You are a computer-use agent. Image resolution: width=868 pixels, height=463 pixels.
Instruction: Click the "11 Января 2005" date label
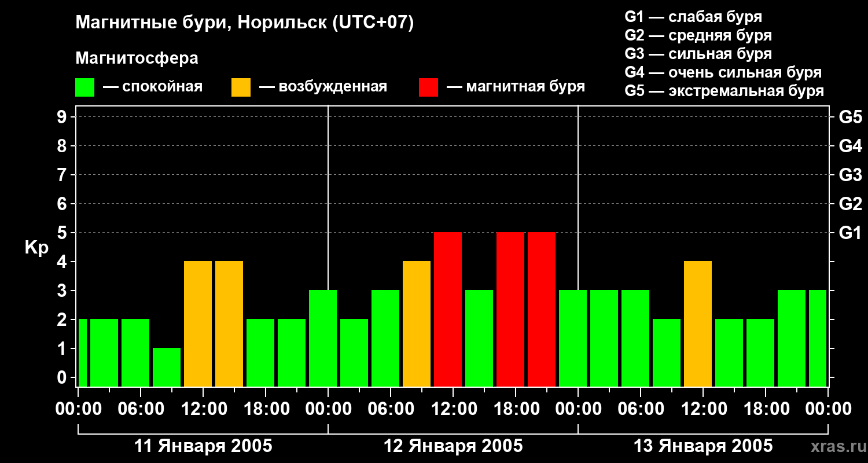point(203,446)
